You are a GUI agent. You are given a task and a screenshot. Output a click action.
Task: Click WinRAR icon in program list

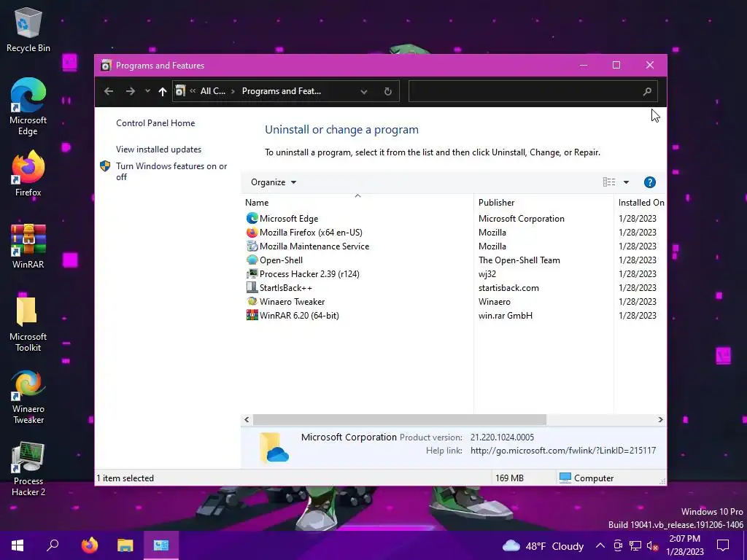pyautogui.click(x=252, y=315)
